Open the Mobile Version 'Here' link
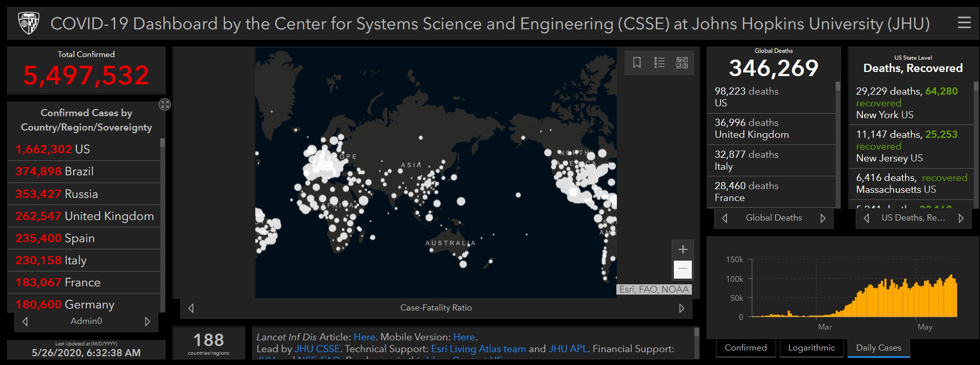980x365 pixels. tap(464, 337)
